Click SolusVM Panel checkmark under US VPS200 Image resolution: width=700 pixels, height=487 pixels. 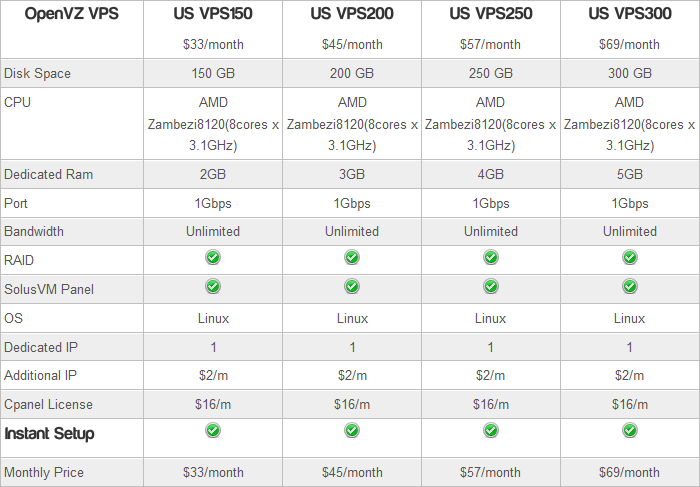[352, 287]
